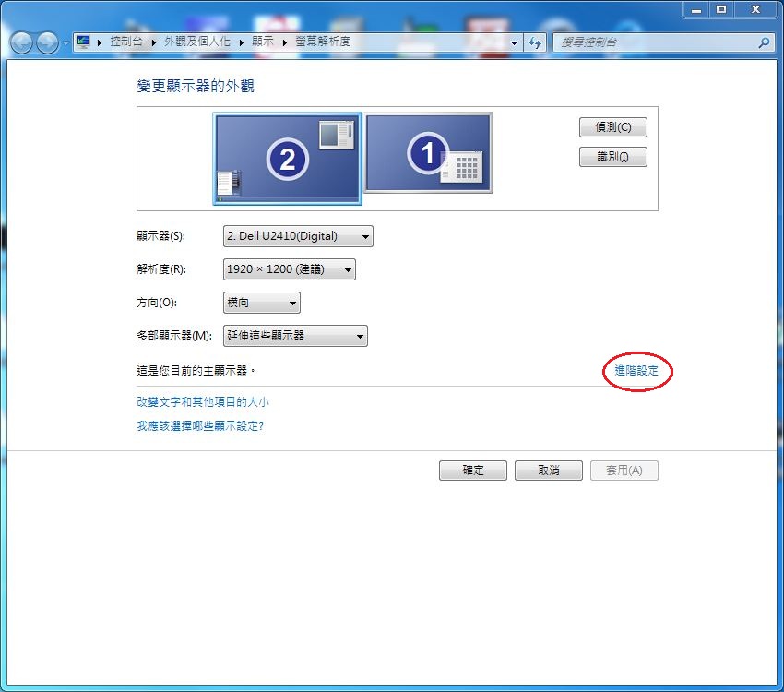
Task: Open the 解析度(R) 1920 × 1200 dropdown
Action: click(289, 269)
